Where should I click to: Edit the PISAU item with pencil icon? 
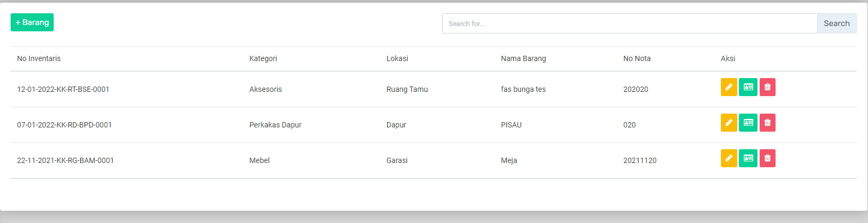[729, 123]
